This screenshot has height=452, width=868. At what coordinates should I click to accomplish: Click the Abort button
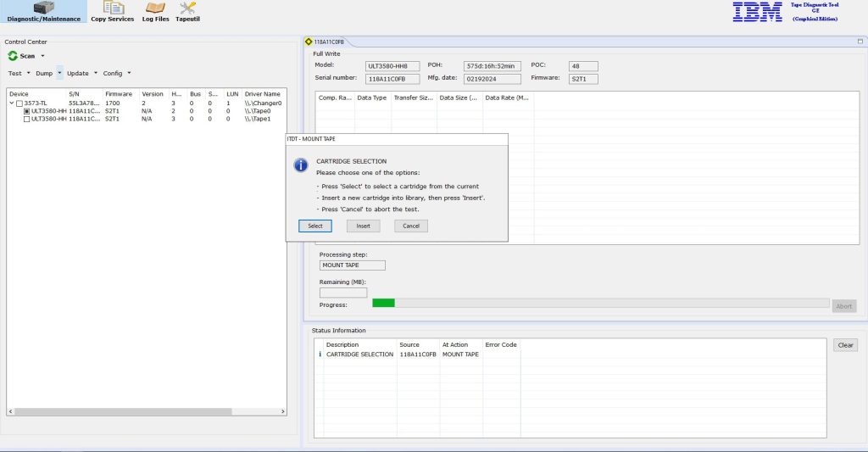tap(844, 306)
